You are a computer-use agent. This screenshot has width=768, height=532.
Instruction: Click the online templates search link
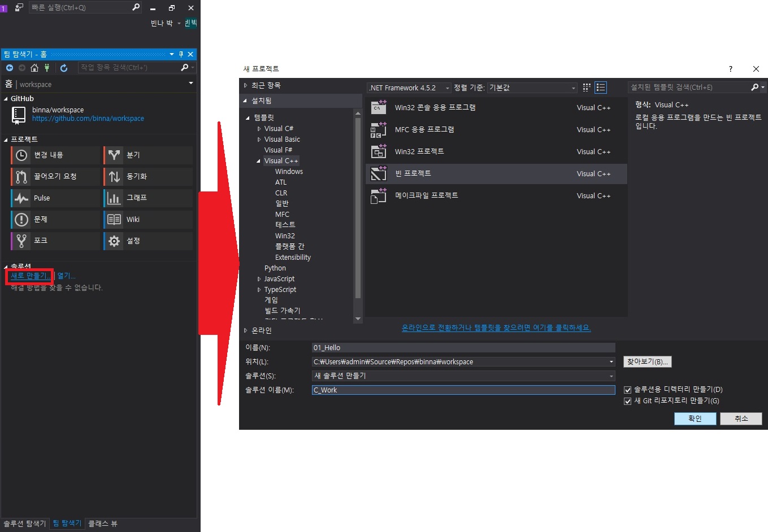pos(496,328)
